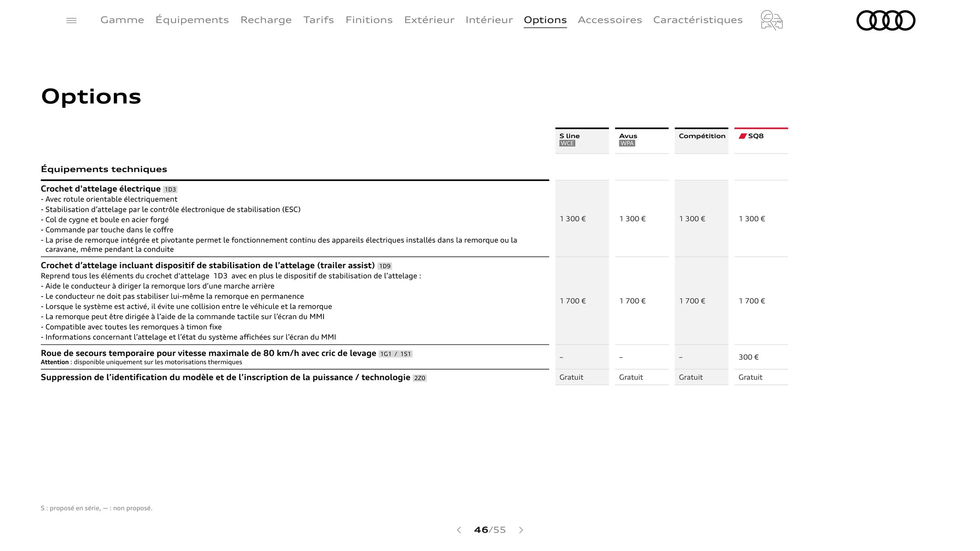Click 'Avec rotule orientable électriquement' line
Viewport: 980px width, 551px height.
[x=109, y=199]
